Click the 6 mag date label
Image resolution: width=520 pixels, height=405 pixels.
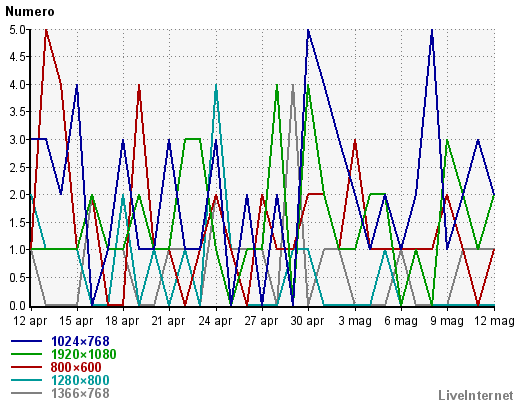(401, 321)
